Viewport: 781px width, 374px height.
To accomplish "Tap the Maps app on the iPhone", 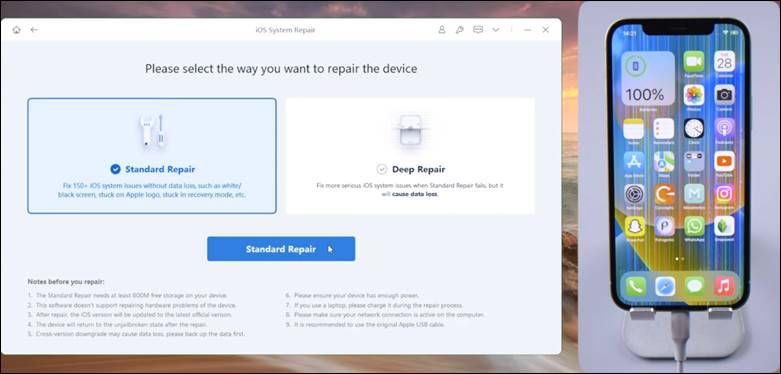I will click(x=664, y=162).
